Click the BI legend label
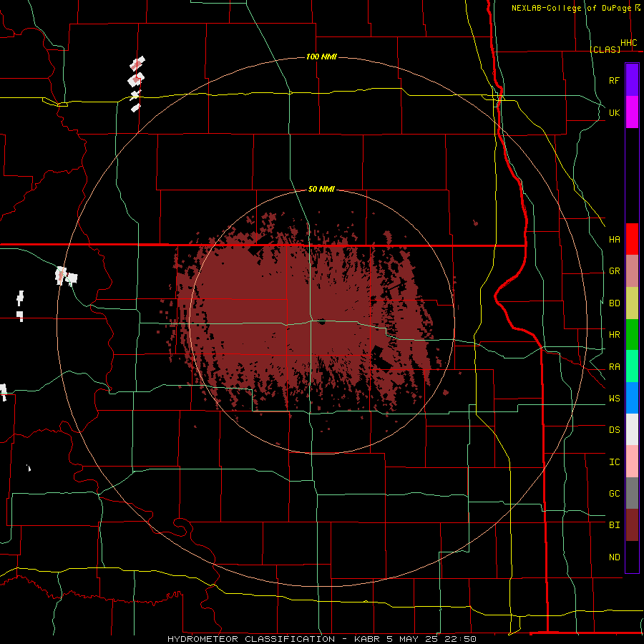The image size is (644, 644). (614, 525)
